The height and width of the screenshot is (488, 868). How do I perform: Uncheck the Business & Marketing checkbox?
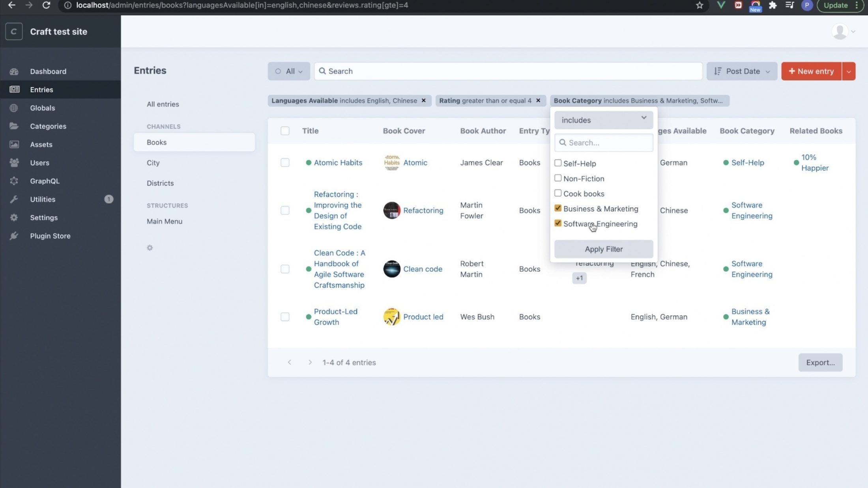click(x=558, y=208)
